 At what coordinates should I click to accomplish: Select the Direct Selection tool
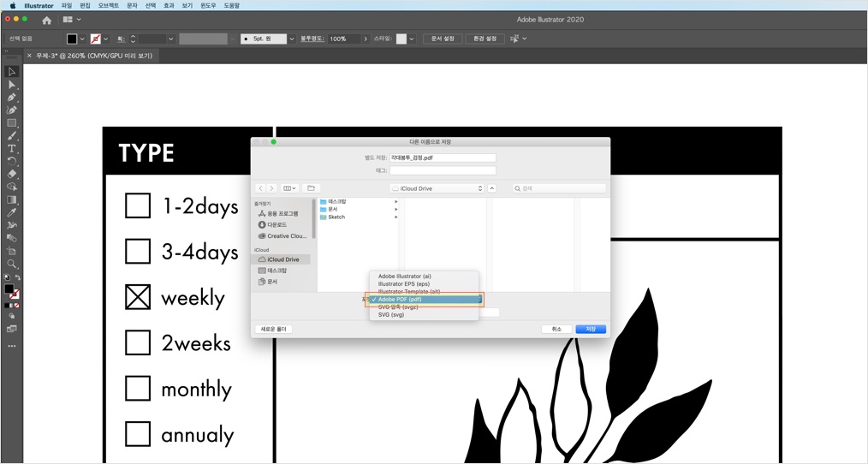point(12,85)
